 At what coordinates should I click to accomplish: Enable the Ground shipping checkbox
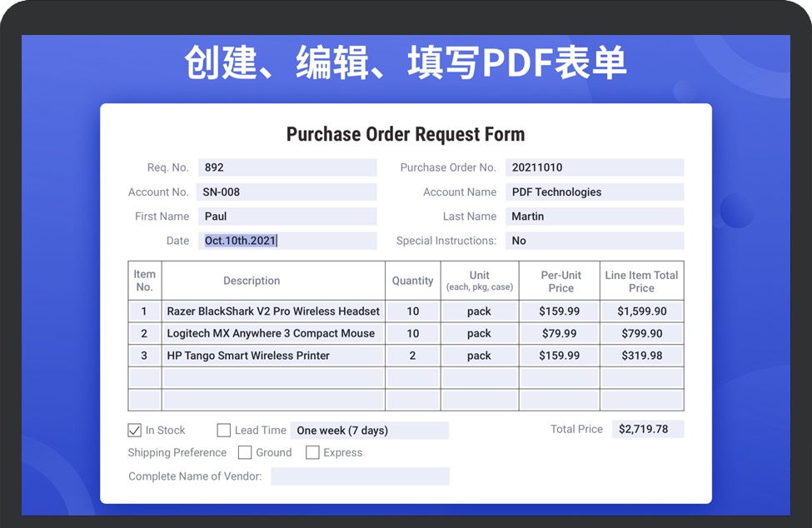click(x=245, y=453)
